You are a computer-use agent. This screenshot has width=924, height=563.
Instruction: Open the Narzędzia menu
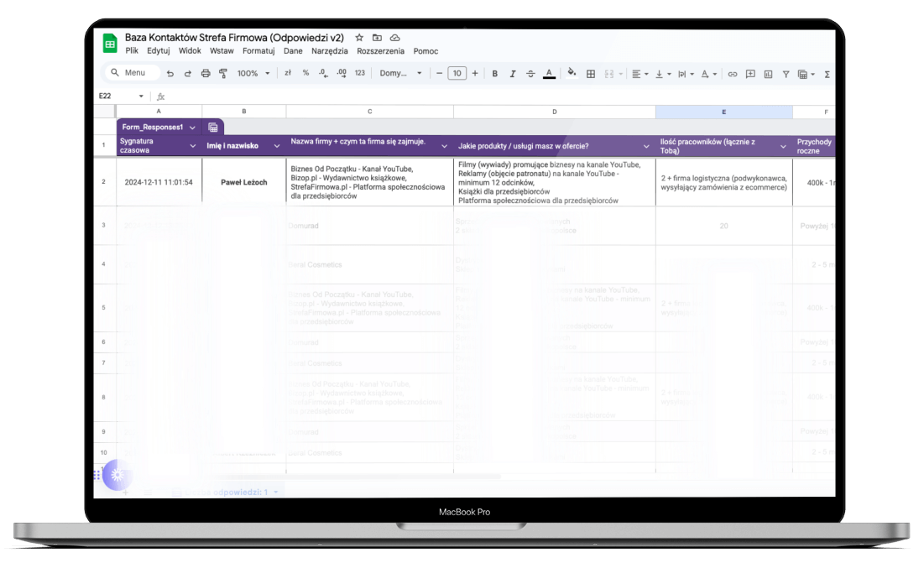[330, 50]
